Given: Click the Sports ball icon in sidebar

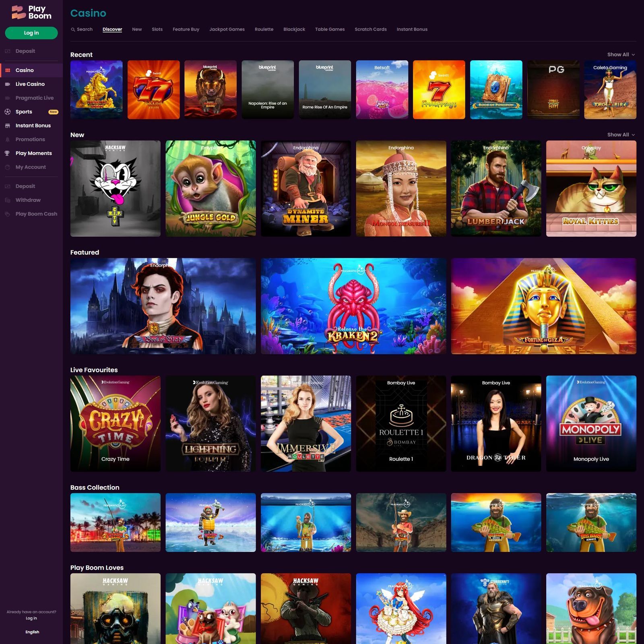Looking at the screenshot, I should [8, 112].
